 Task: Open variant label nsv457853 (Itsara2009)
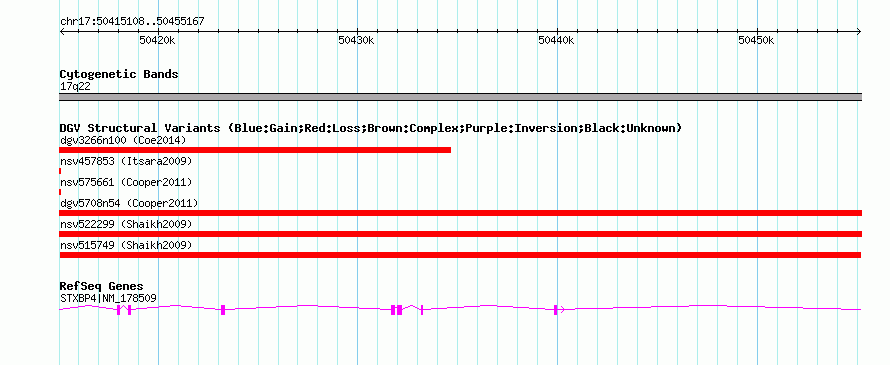pos(126,161)
